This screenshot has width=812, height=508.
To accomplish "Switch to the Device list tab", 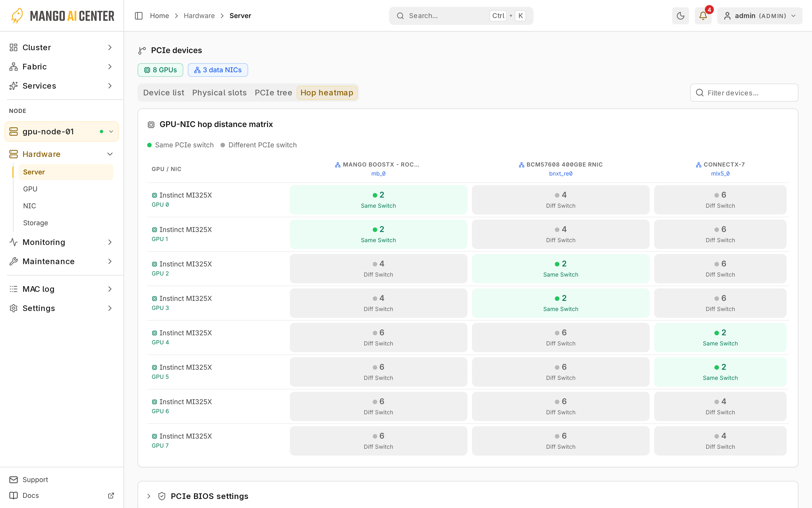I will (x=164, y=93).
